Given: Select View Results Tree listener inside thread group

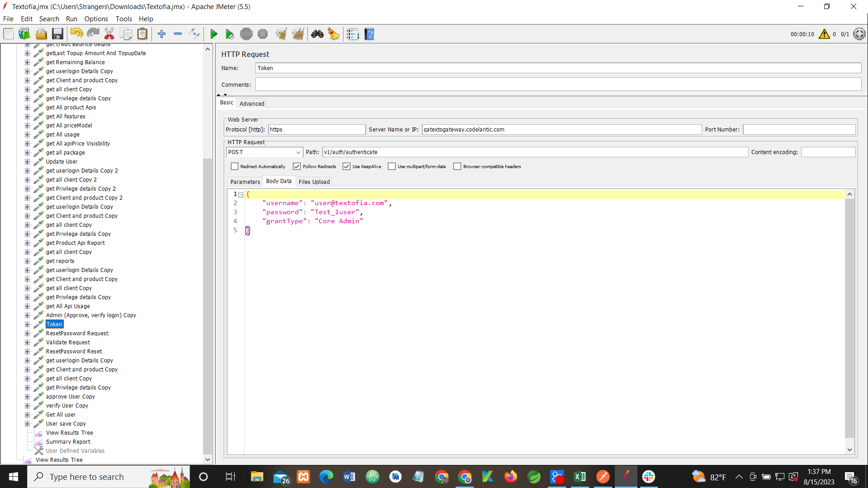Looking at the screenshot, I should tap(69, 433).
